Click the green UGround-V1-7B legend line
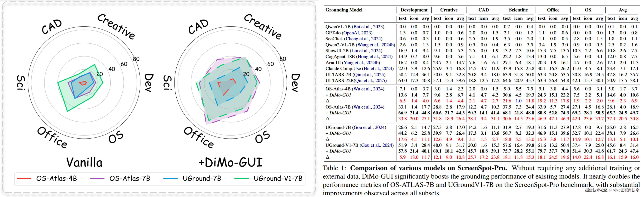The height and width of the screenshot is (197, 644). coord(241,178)
